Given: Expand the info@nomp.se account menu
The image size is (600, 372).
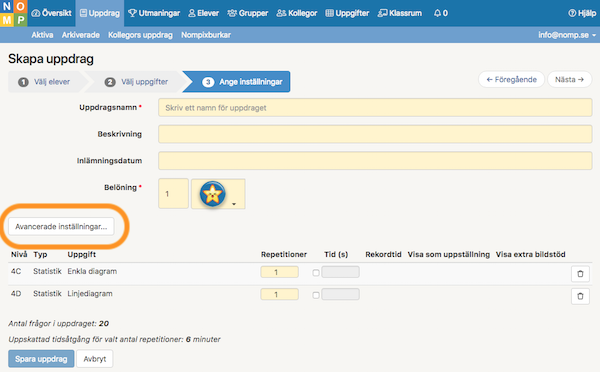Looking at the screenshot, I should pos(567,35).
